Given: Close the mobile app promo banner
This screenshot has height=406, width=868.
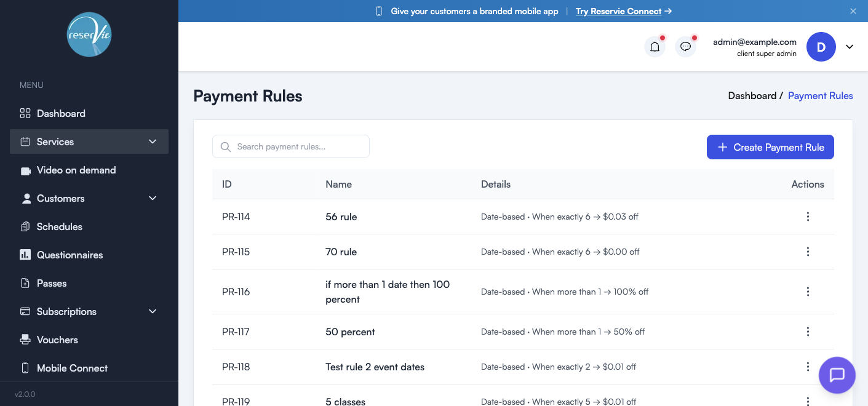Looking at the screenshot, I should (853, 11).
